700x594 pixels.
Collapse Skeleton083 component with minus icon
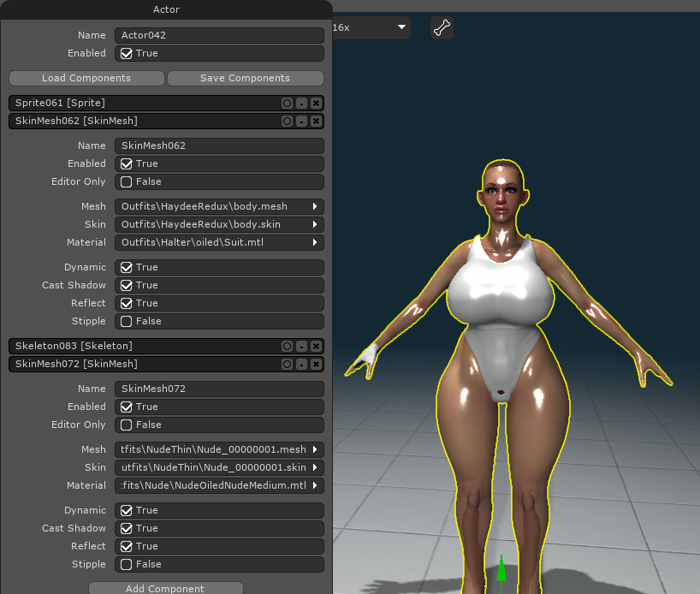302,346
